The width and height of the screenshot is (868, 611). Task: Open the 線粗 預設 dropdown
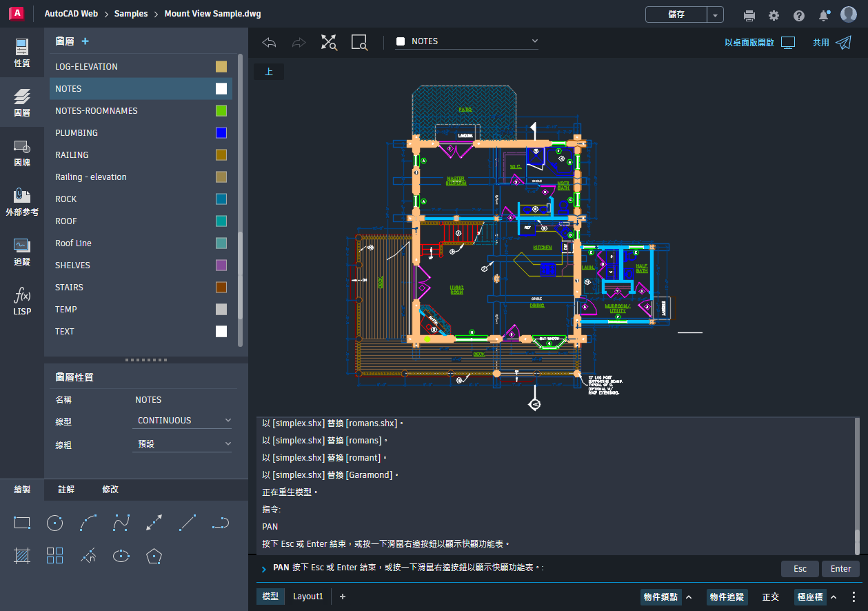pyautogui.click(x=182, y=443)
